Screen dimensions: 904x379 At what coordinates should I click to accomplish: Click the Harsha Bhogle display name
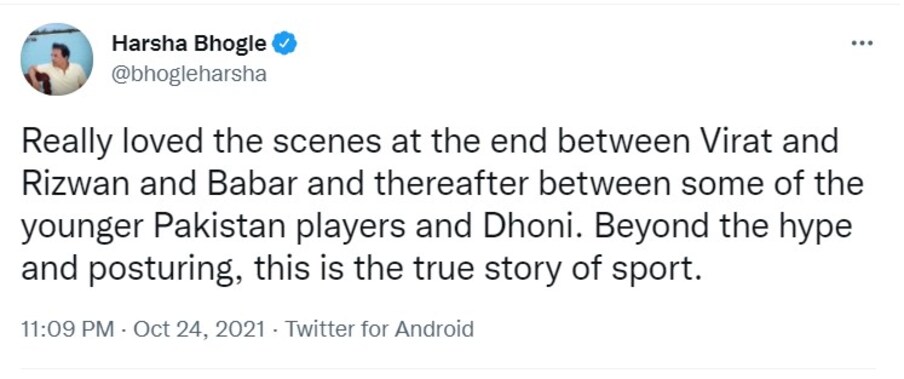click(x=189, y=44)
